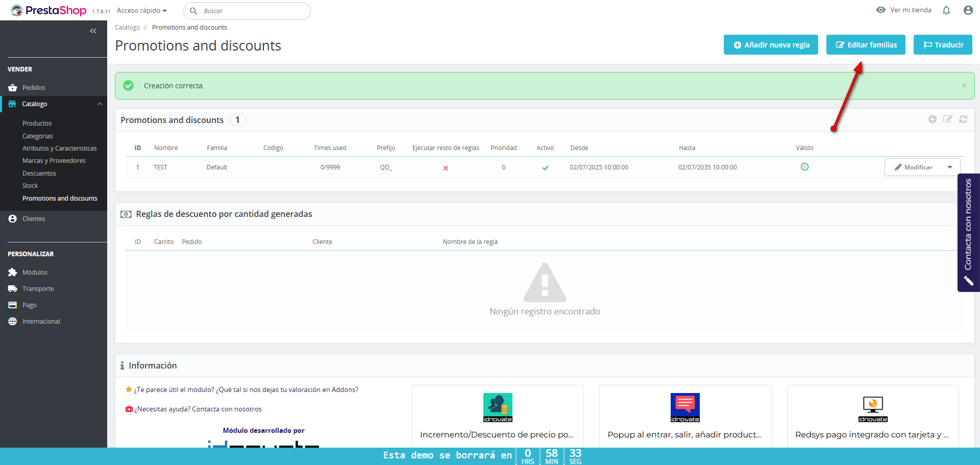The height and width of the screenshot is (465, 980).
Task: Click the Modulos puzzle icon
Action: click(13, 273)
